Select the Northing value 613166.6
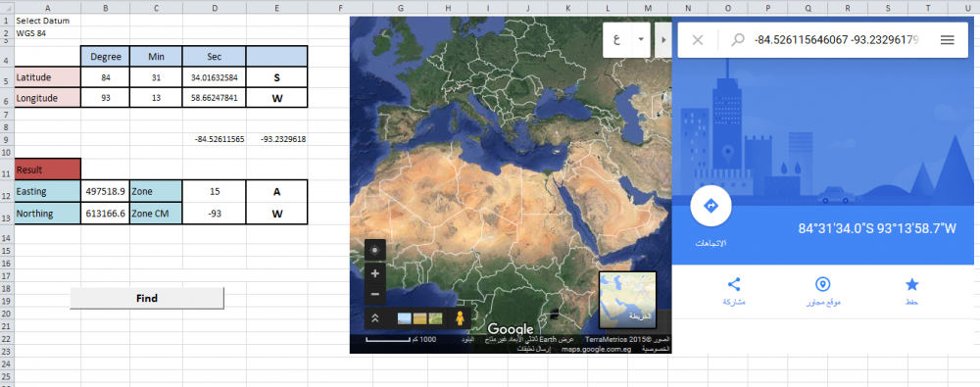980x387 pixels. pos(106,214)
